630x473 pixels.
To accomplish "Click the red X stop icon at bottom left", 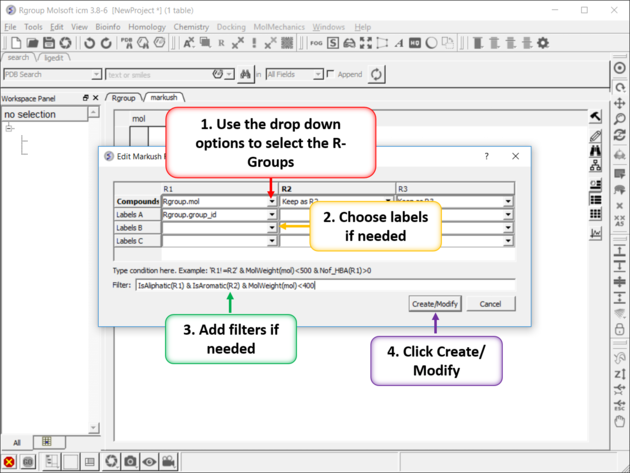I will tap(9, 462).
